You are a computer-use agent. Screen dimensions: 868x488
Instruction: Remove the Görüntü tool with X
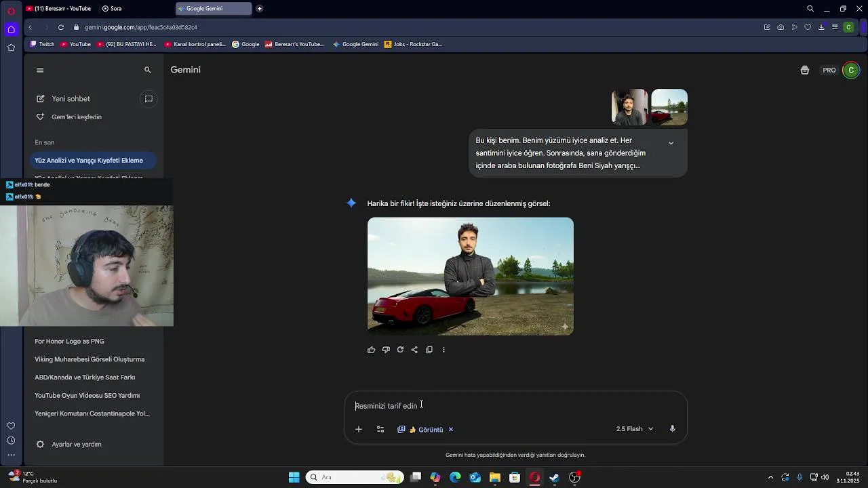click(450, 429)
